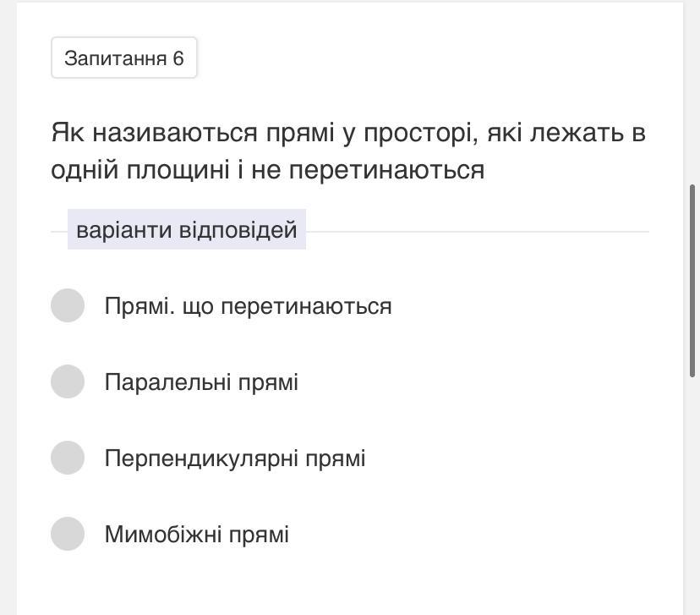
Task: Click the answer text 'Прямі. що перетинаються'
Action: 248,305
